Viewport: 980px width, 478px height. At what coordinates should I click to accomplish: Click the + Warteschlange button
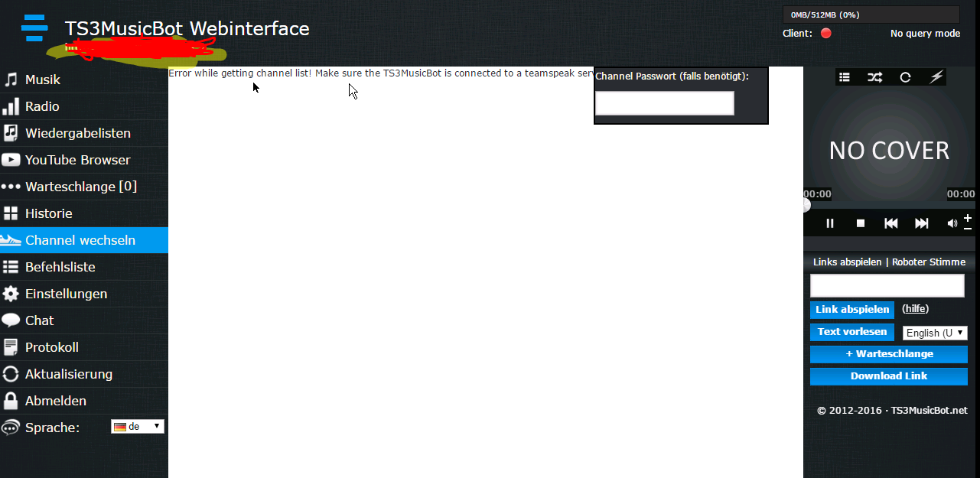pos(889,354)
